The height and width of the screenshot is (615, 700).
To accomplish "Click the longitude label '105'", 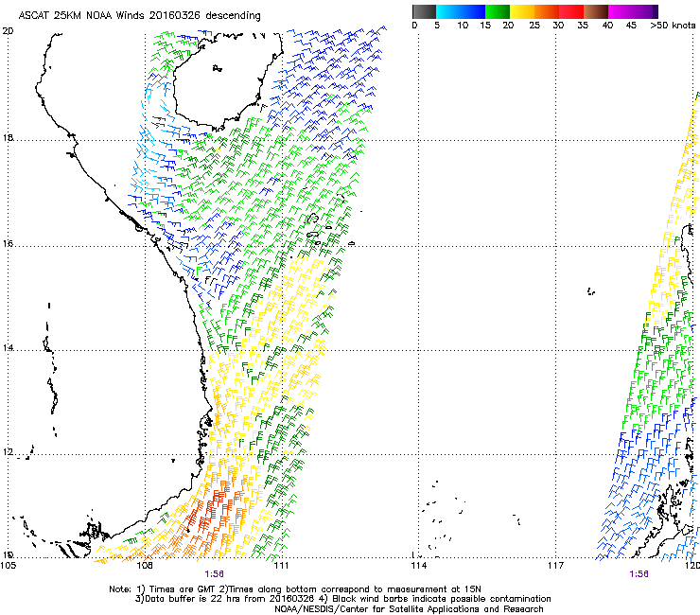I will point(8,566).
